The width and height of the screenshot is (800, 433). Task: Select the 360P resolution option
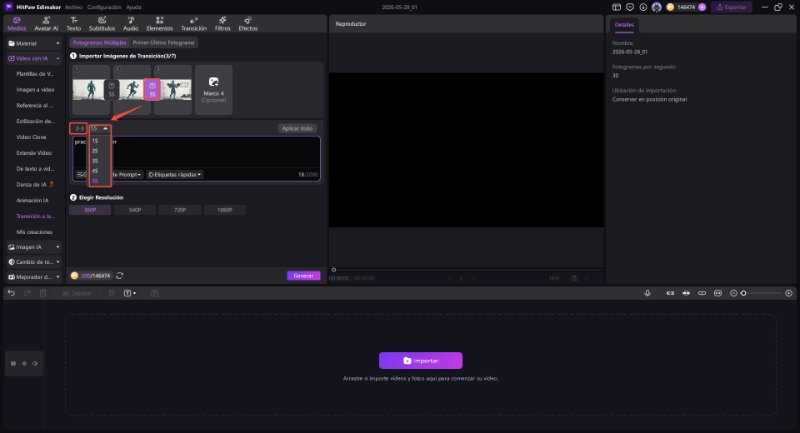click(90, 210)
